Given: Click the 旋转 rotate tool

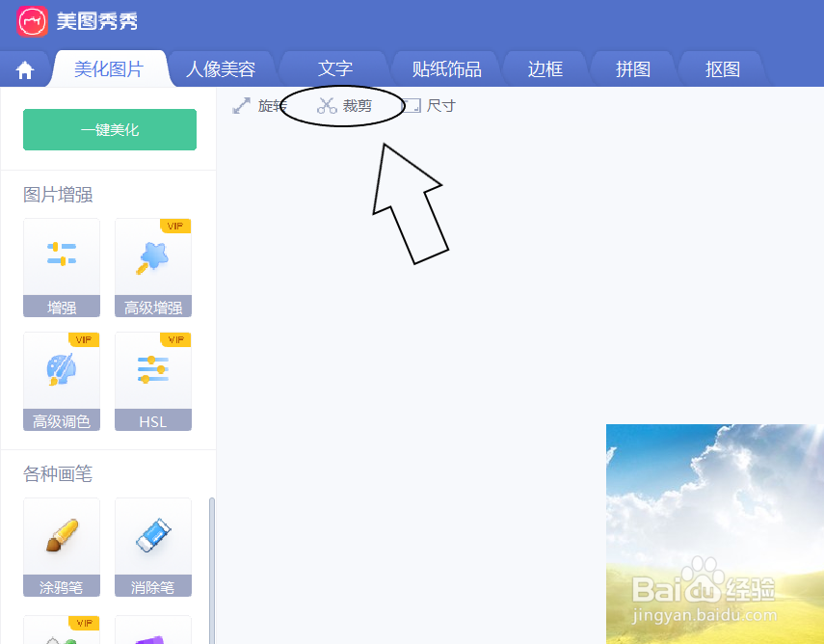Looking at the screenshot, I should 258,106.
